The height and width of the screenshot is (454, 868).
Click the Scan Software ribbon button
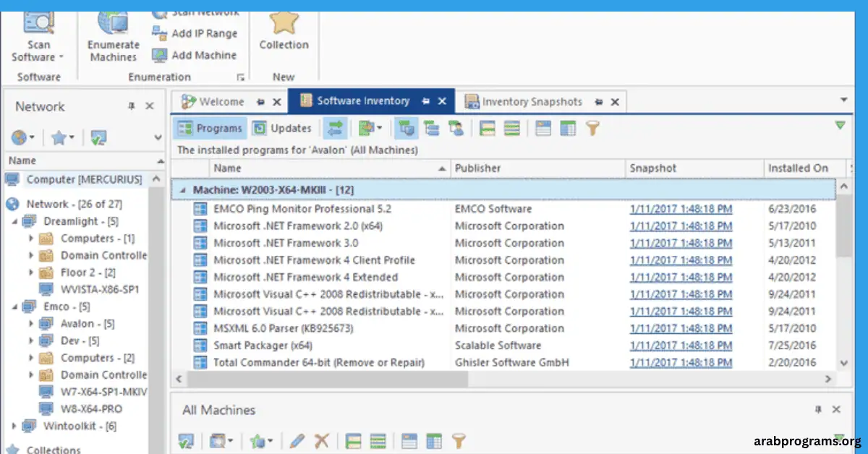pyautogui.click(x=38, y=38)
